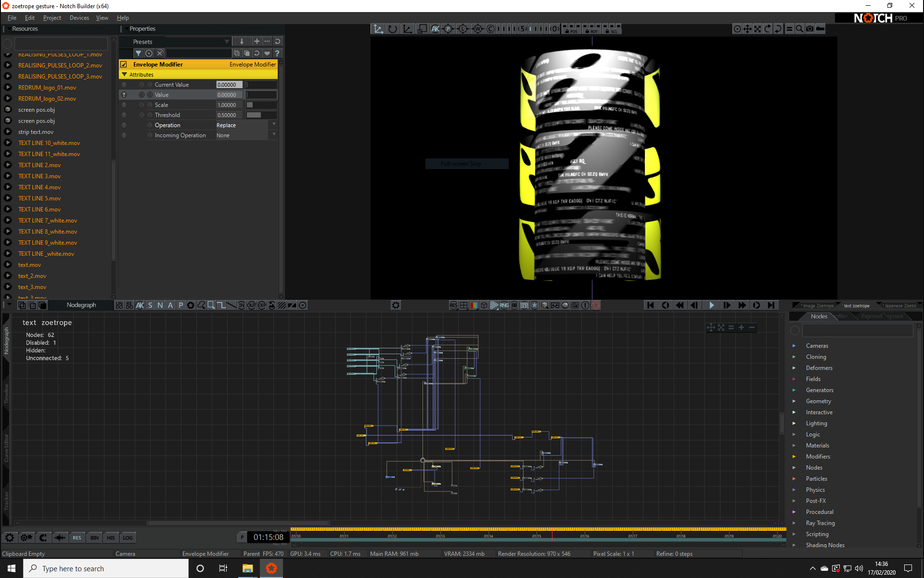Select the rotate transform tool in viewport toolbar
The height and width of the screenshot is (578, 924).
(x=393, y=29)
